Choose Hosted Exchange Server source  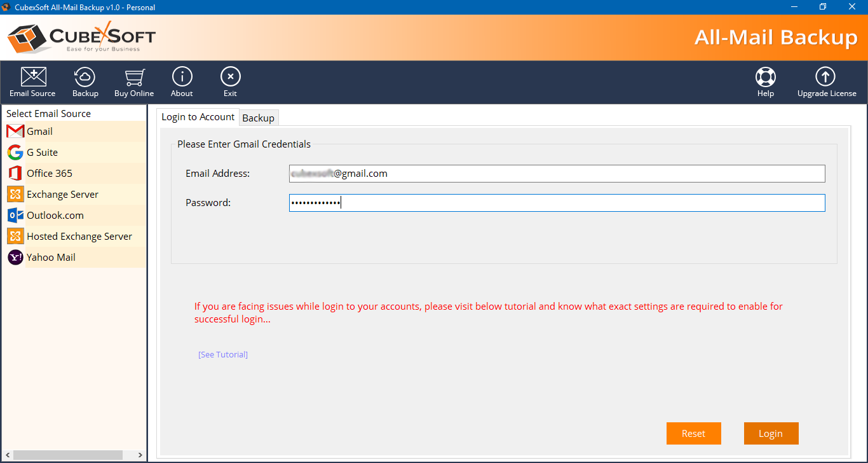coord(79,237)
